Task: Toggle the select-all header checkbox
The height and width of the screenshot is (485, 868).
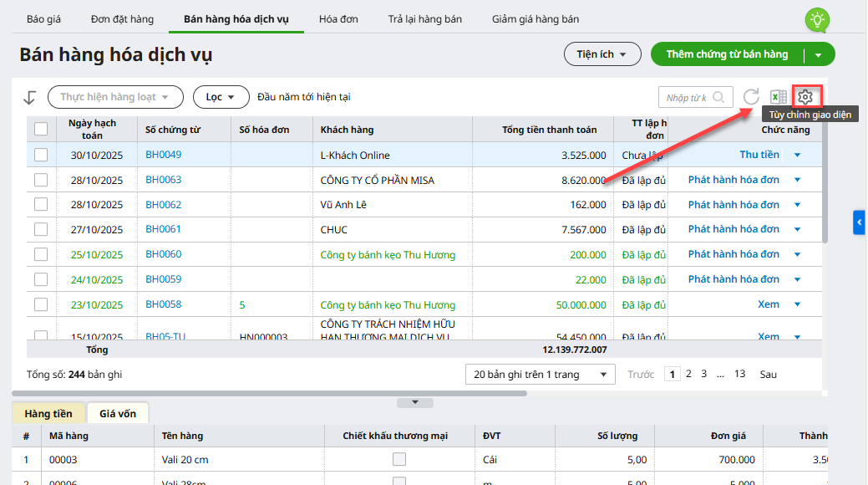Action: click(41, 129)
